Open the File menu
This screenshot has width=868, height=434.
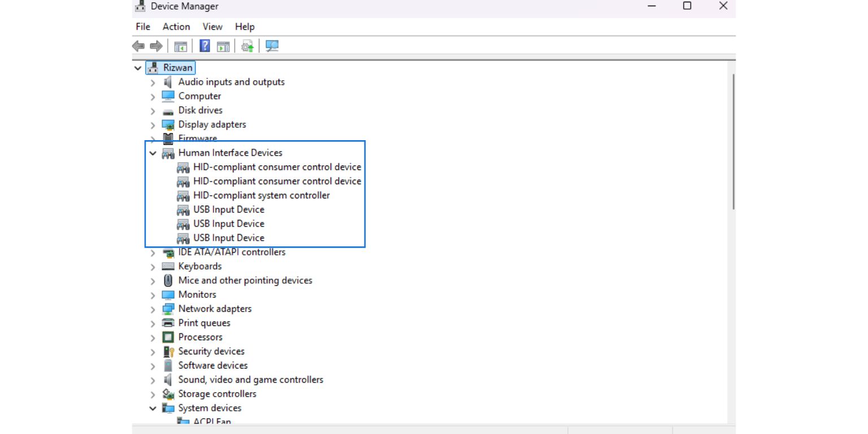pyautogui.click(x=143, y=27)
